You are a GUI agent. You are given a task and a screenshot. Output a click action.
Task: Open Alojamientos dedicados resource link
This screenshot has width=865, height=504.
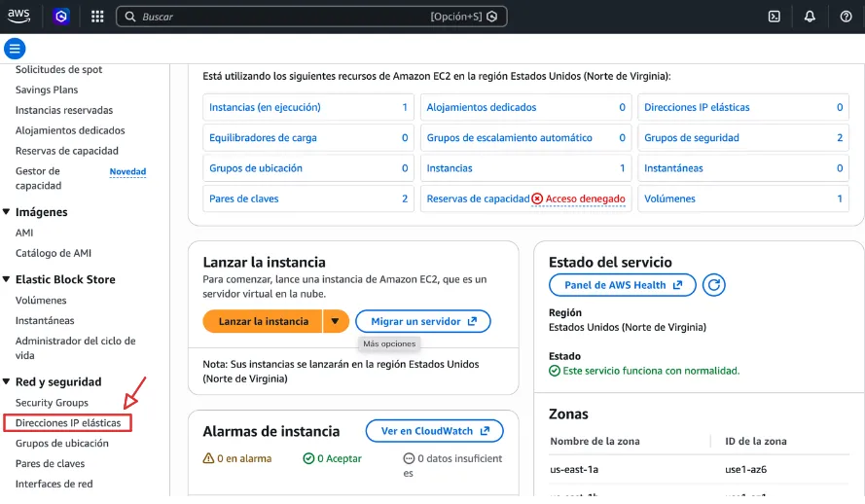482,108
